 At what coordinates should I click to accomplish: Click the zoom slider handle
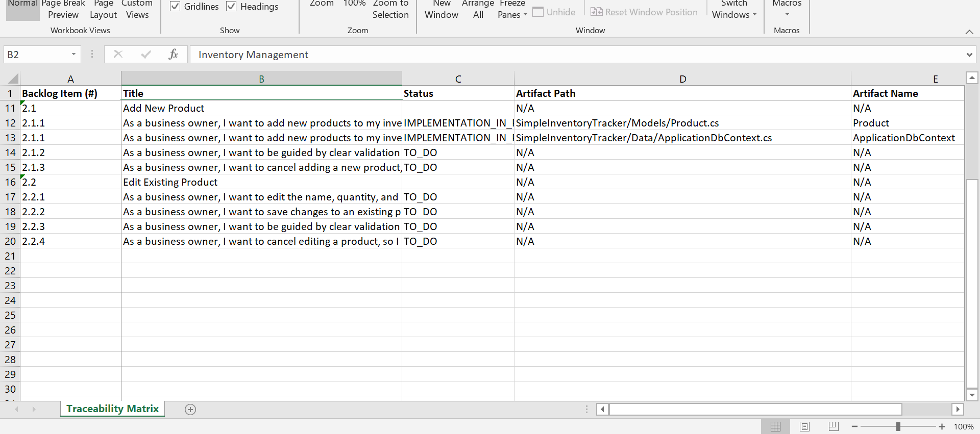coord(898,426)
